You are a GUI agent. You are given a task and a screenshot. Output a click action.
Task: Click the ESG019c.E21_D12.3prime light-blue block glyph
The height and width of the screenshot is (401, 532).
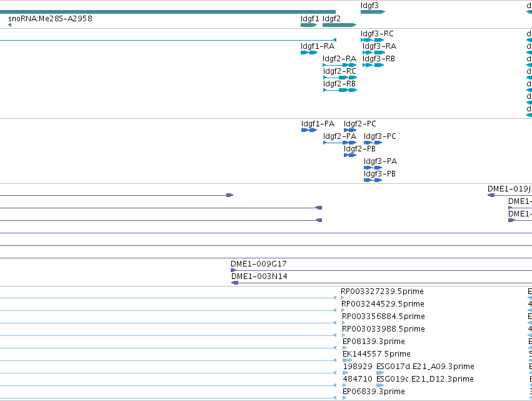pos(380,385)
